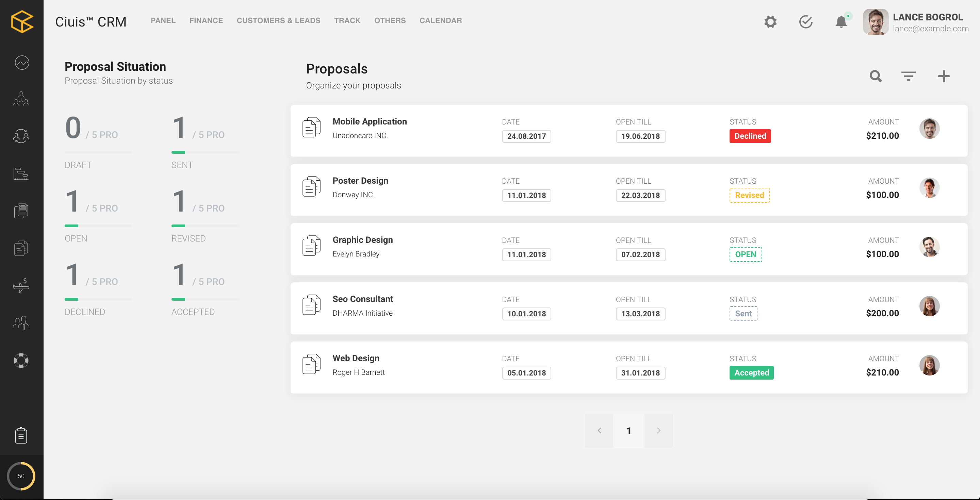This screenshot has height=500, width=980.
Task: Go to previous page chevron
Action: tap(600, 430)
